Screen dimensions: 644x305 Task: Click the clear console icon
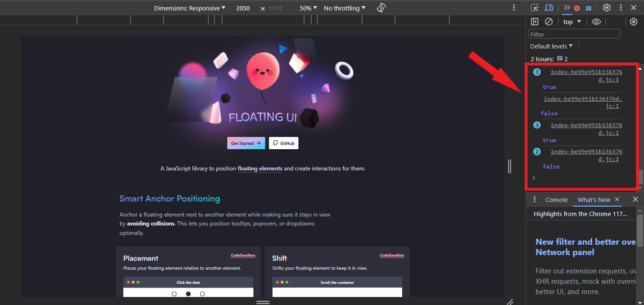tap(548, 21)
